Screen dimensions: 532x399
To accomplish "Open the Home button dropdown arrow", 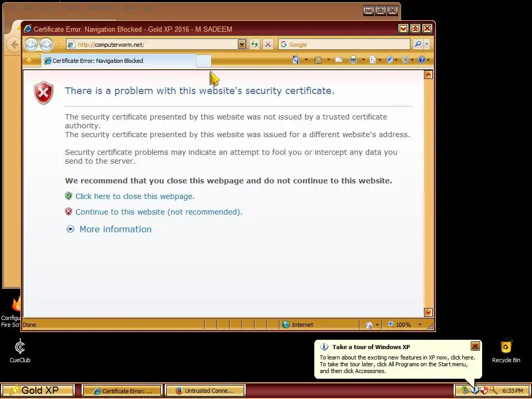I will click(306, 60).
